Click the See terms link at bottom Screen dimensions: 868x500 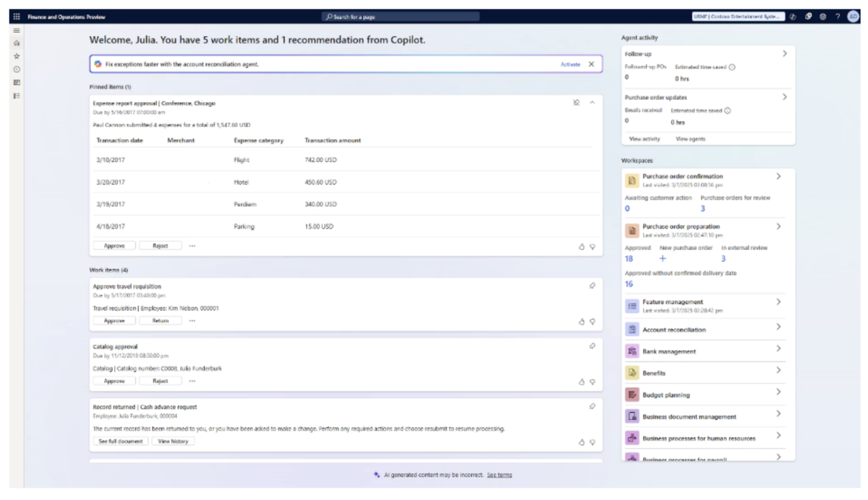(x=500, y=475)
